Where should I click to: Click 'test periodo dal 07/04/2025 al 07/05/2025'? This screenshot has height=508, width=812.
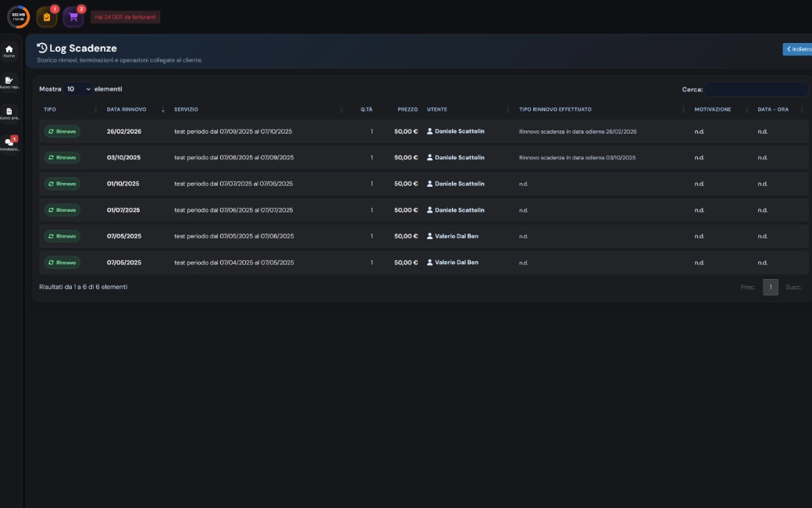[x=234, y=263]
